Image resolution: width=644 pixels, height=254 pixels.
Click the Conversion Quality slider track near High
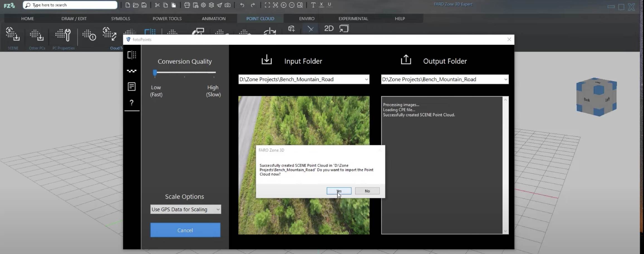213,73
